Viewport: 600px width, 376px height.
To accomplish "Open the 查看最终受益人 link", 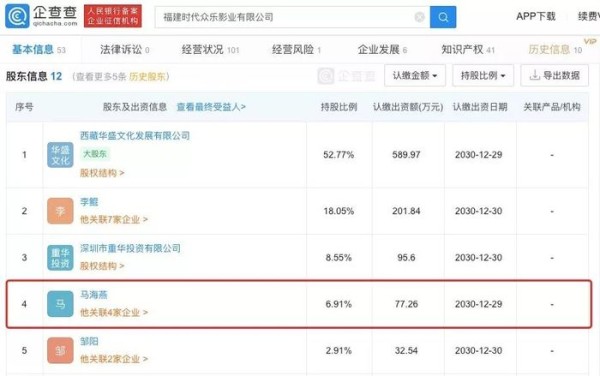I will [x=211, y=107].
